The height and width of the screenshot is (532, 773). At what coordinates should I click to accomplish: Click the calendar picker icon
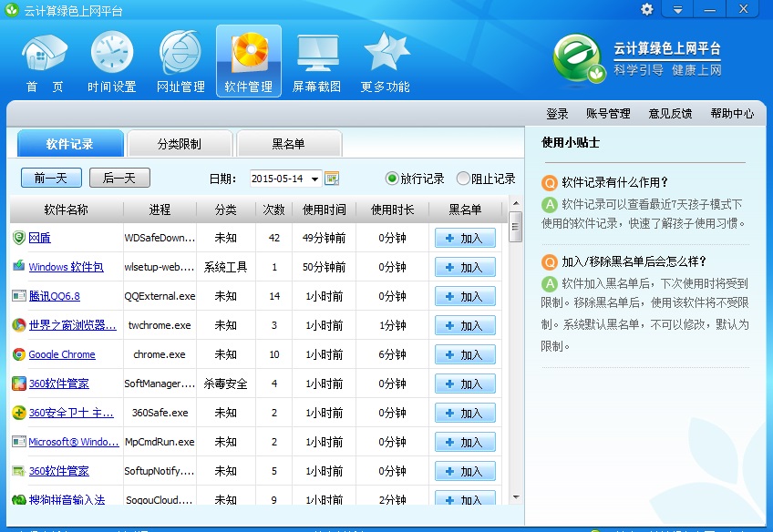coord(332,179)
